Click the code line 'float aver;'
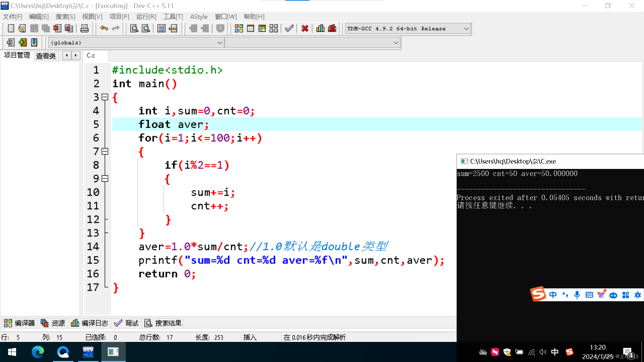 [x=174, y=124]
